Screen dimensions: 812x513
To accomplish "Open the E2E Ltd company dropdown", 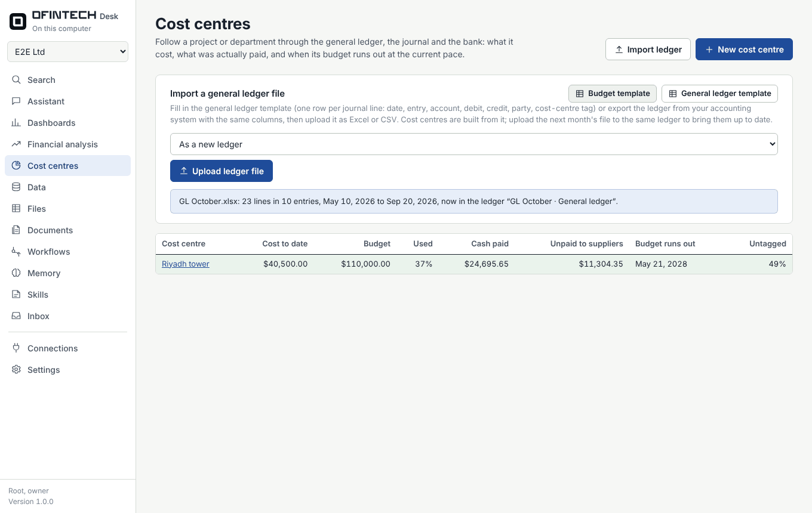I will [x=67, y=52].
